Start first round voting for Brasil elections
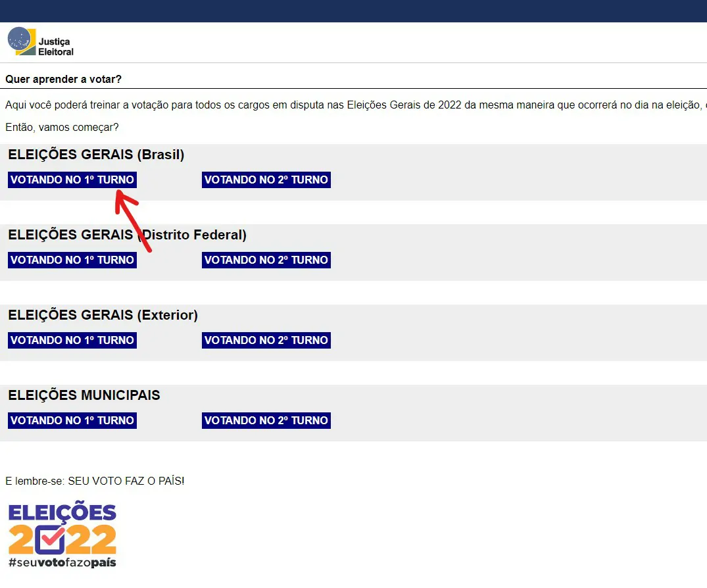 [72, 180]
